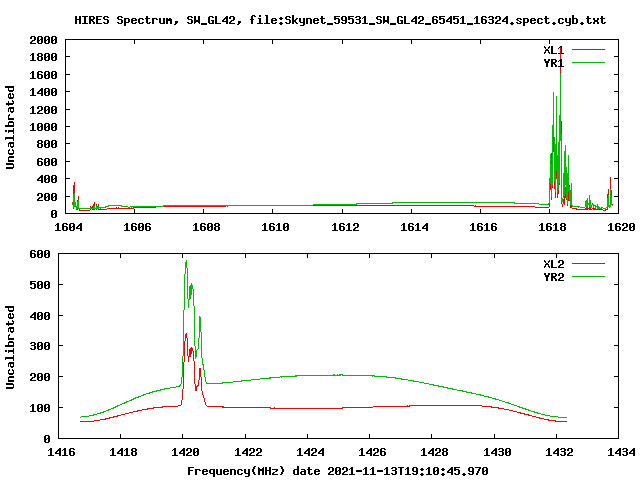Click the 1416 tick label in bottom plot
The width and height of the screenshot is (640, 480).
pos(61,452)
